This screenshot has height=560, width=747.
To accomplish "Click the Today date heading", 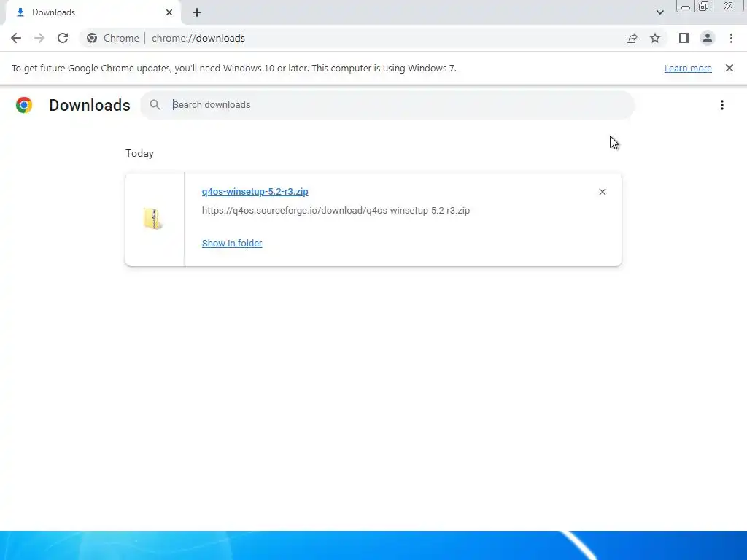I will [x=139, y=153].
